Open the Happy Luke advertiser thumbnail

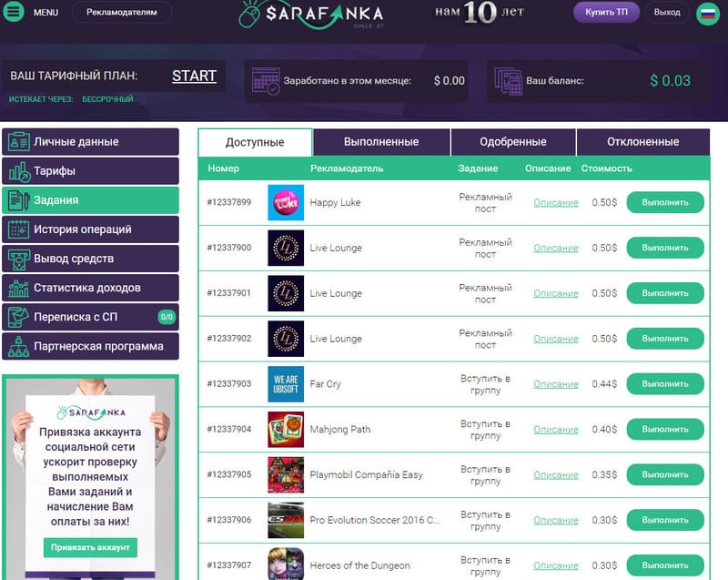(x=286, y=202)
